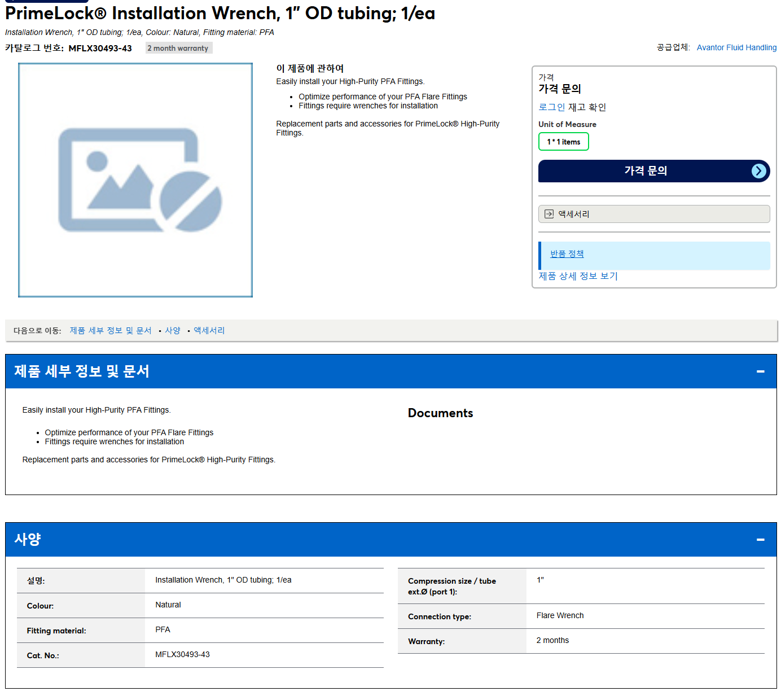The image size is (781, 700).
Task: Click the 가격 문의 button
Action: 654,171
